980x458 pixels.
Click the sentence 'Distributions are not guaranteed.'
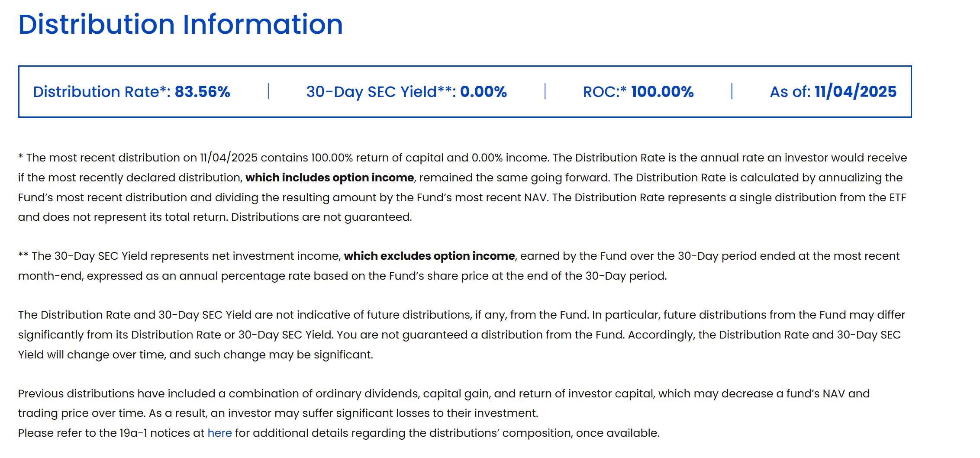pyautogui.click(x=321, y=217)
